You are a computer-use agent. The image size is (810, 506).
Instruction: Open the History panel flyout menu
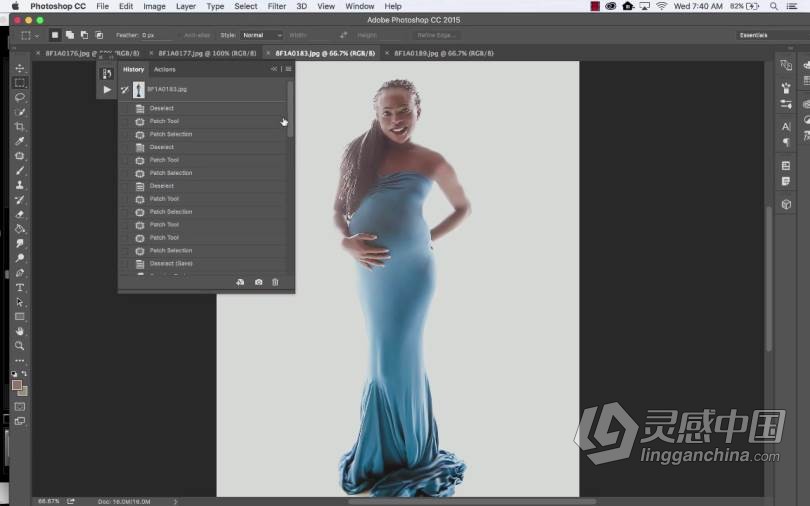pos(288,69)
